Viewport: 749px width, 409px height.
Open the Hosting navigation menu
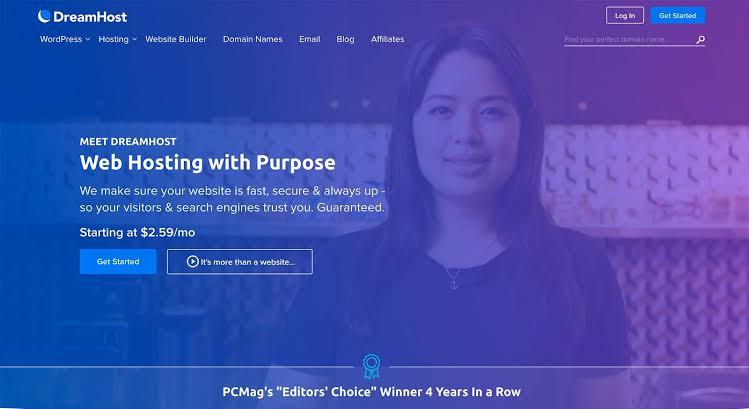(113, 39)
